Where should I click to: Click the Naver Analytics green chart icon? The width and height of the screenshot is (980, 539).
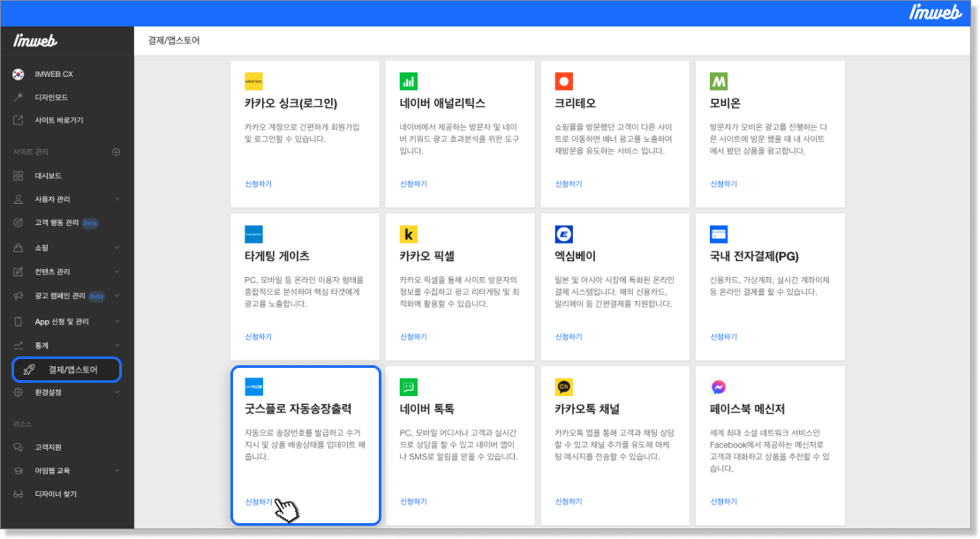pos(409,81)
